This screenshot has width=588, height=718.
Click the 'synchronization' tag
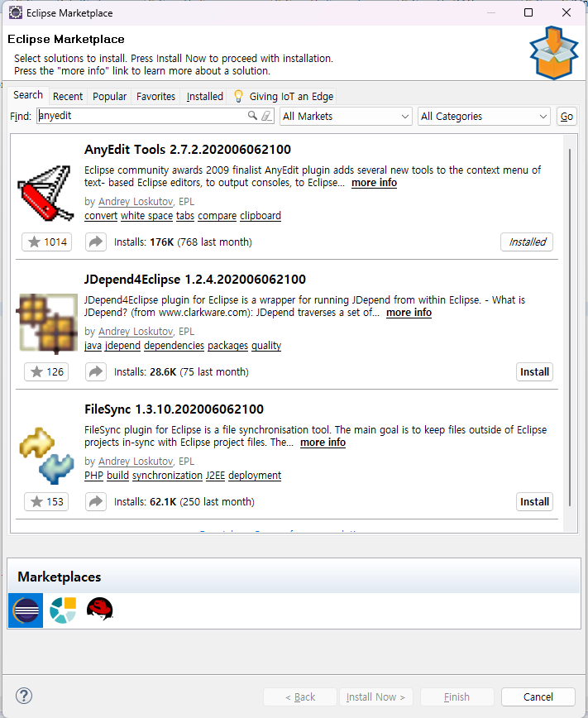click(167, 476)
